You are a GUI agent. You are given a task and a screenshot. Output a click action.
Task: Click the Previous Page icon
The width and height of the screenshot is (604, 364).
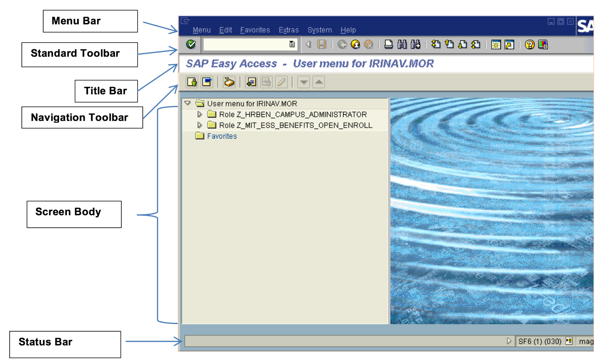pos(449,44)
